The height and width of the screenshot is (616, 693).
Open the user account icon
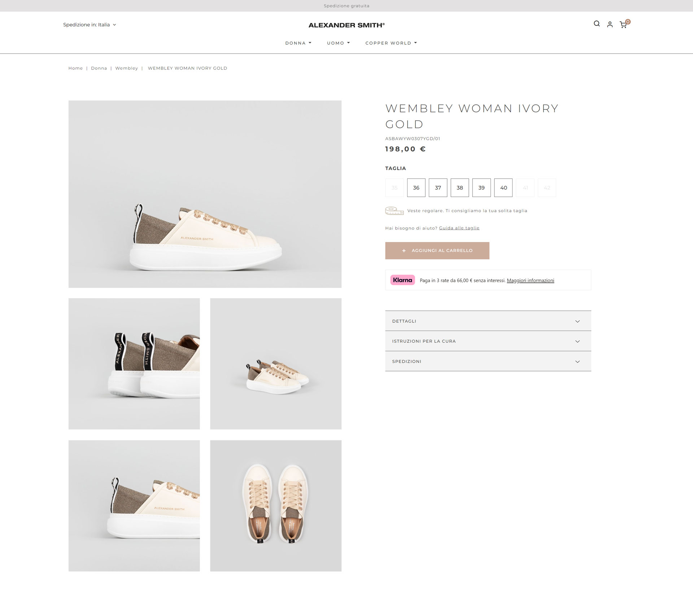click(x=610, y=25)
